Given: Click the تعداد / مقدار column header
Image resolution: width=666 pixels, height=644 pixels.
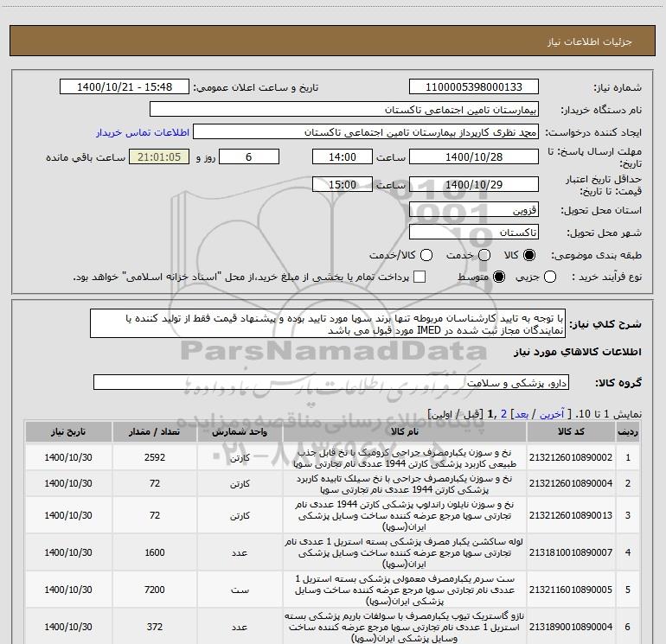Looking at the screenshot, I should click(x=155, y=432).
